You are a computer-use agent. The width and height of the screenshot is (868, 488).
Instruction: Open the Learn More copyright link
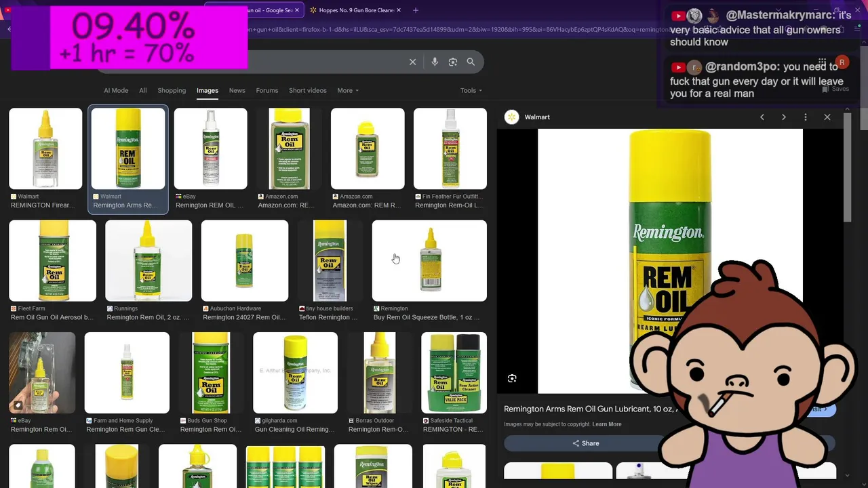point(606,424)
